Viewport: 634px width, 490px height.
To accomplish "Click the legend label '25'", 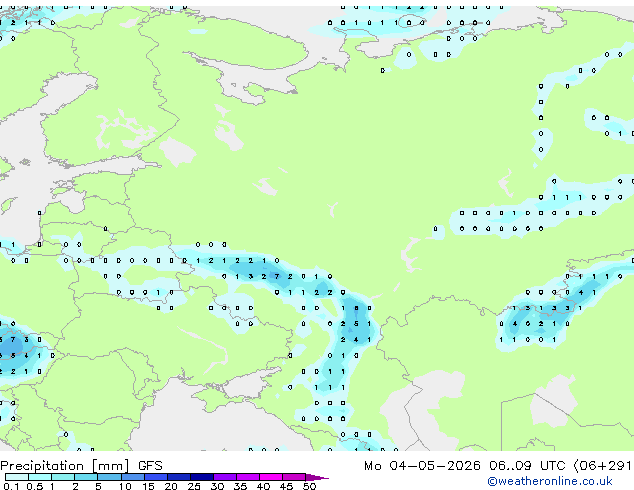I will pos(194,486).
